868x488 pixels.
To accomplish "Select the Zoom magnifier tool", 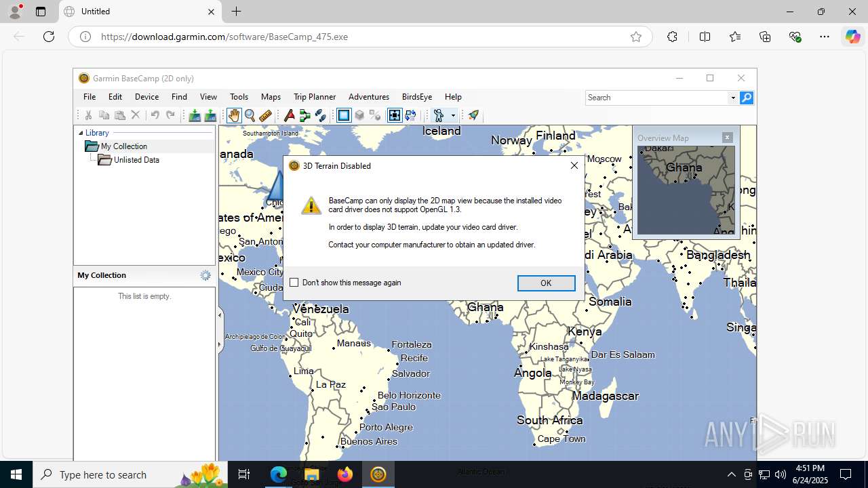I will (250, 115).
